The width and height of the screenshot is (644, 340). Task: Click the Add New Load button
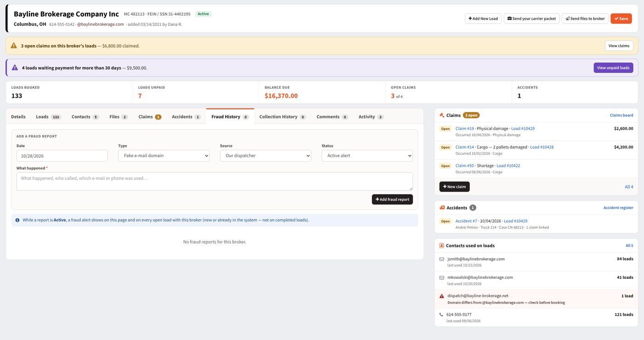click(x=483, y=19)
